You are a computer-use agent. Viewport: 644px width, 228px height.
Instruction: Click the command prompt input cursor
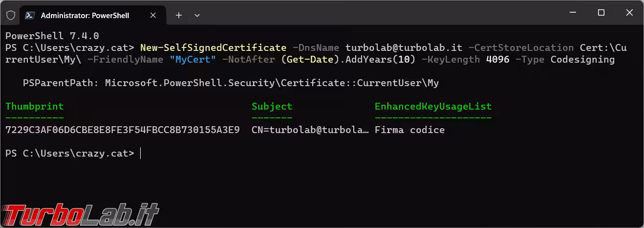[x=140, y=154]
